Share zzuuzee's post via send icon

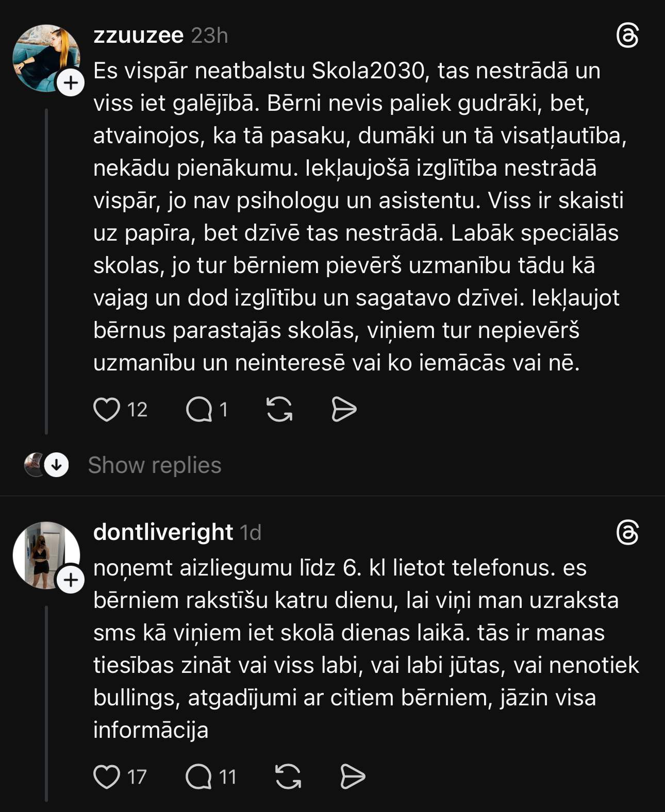(x=344, y=410)
